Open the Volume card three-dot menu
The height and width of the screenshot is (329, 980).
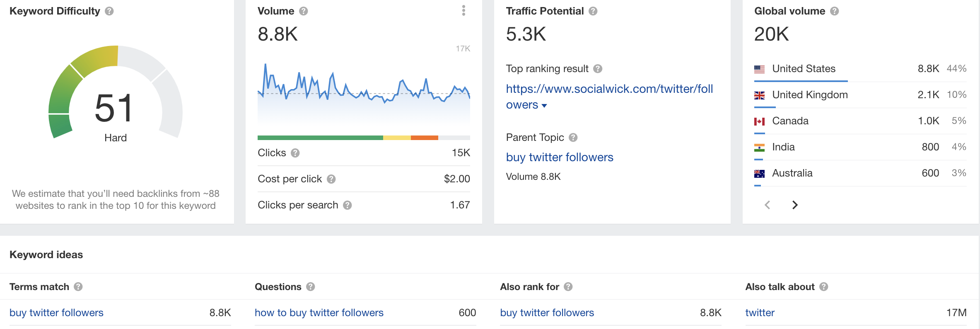[463, 11]
